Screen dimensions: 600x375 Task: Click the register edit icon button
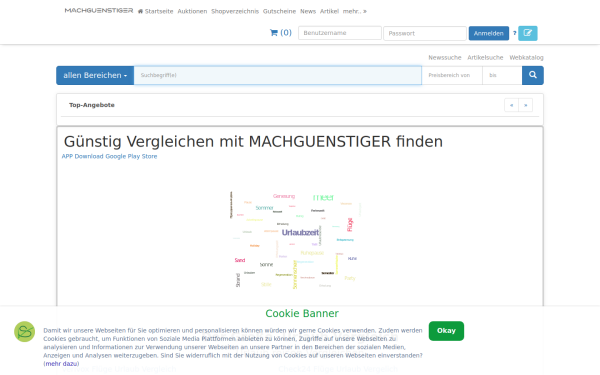[528, 33]
